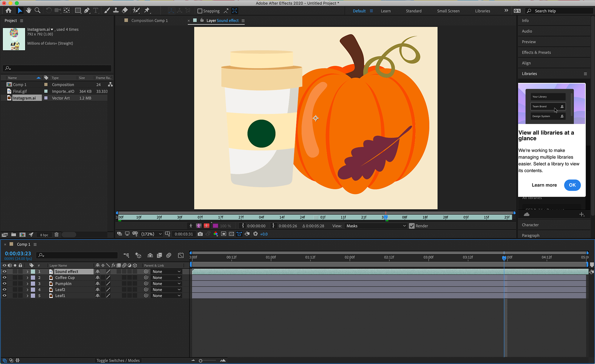Click the timeline zoom slider handle
Screen dimensions: 595x364
coord(201,361)
